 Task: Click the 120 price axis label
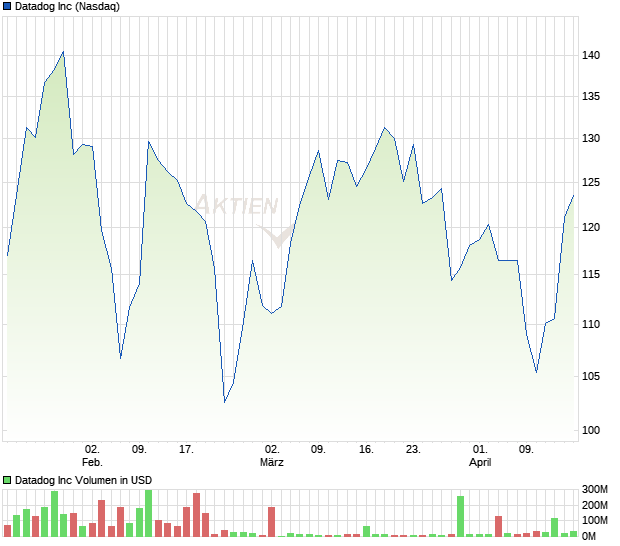591,227
